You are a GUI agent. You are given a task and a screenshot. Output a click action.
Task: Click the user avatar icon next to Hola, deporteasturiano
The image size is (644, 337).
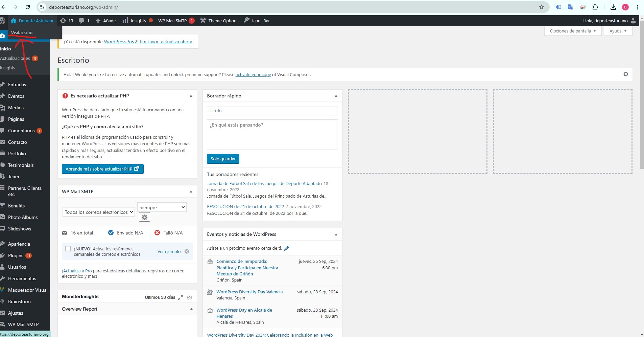[633, 21]
